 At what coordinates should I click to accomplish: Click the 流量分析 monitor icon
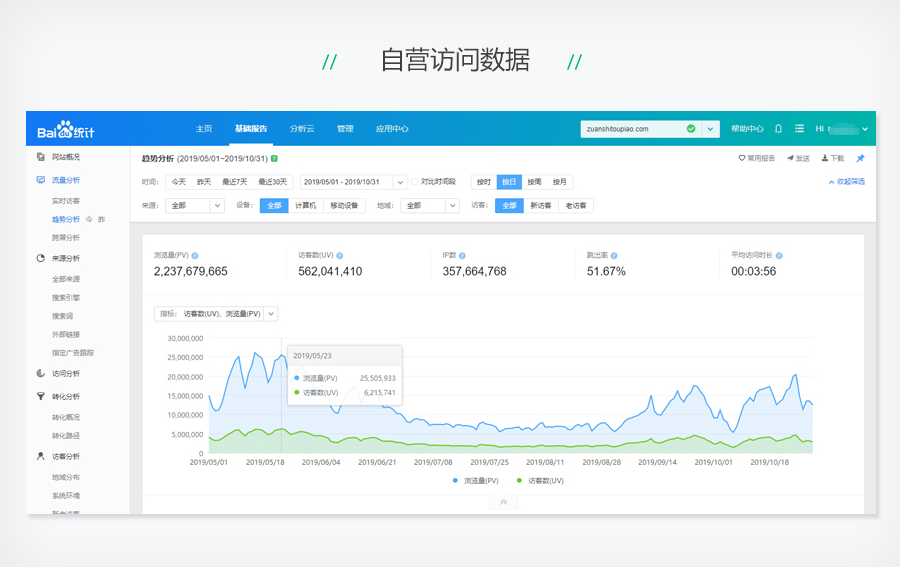41,180
